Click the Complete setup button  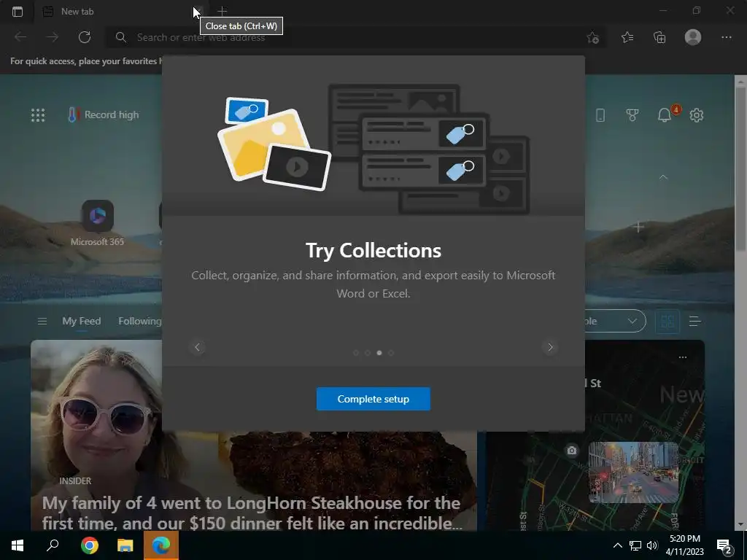tap(373, 399)
